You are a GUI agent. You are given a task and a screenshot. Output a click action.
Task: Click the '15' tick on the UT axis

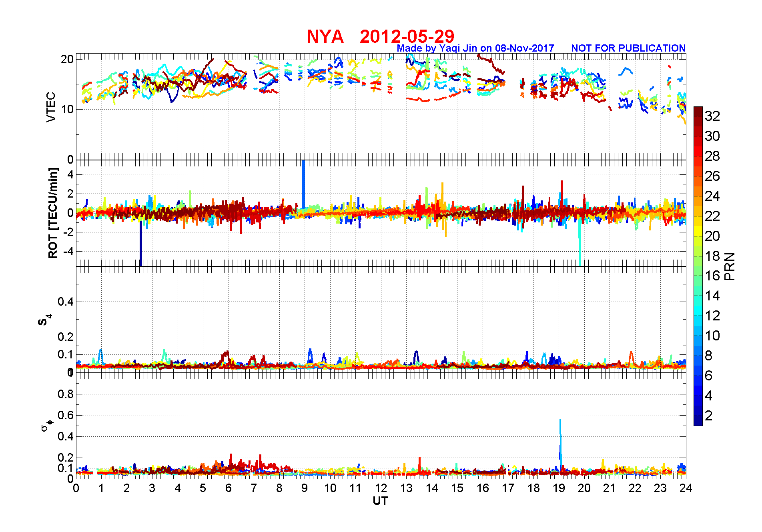[x=457, y=488]
